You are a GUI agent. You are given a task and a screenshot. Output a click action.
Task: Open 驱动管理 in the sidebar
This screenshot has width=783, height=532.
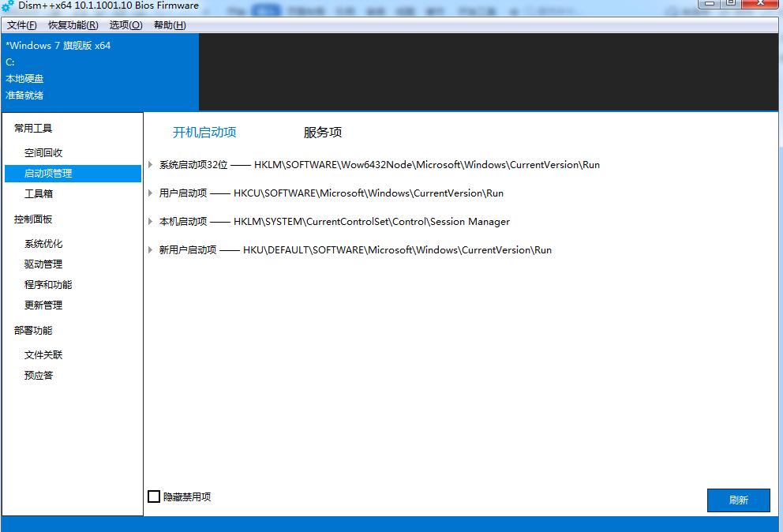pyautogui.click(x=43, y=264)
